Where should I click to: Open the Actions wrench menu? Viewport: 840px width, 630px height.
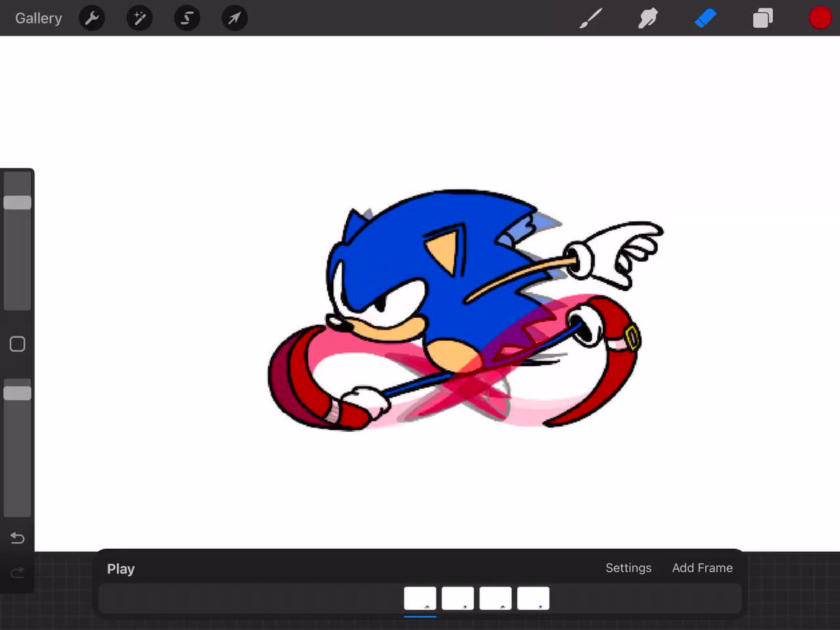(92, 18)
